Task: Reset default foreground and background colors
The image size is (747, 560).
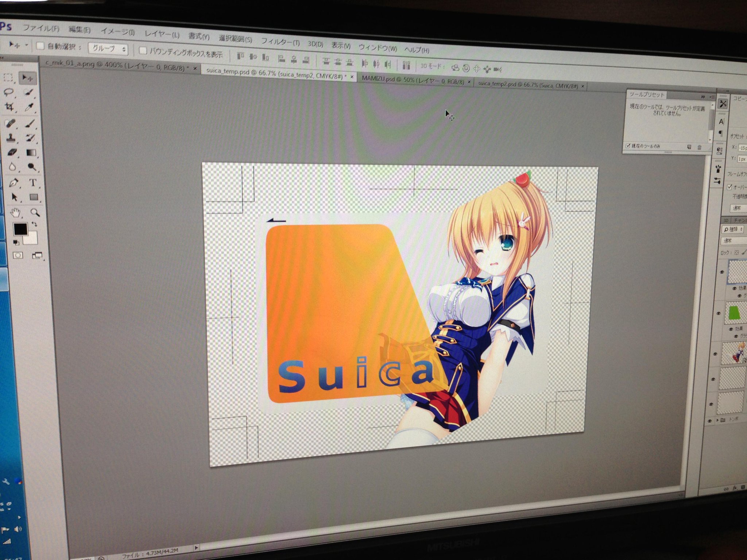Action: [x=16, y=242]
